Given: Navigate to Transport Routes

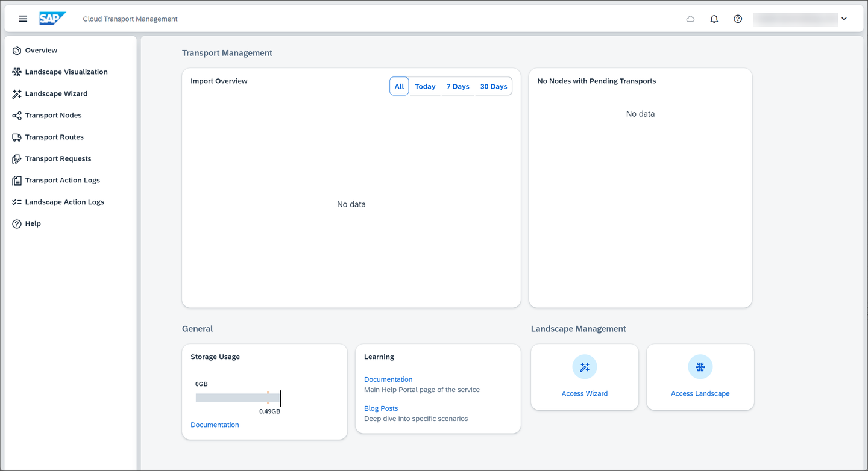Looking at the screenshot, I should 54,137.
